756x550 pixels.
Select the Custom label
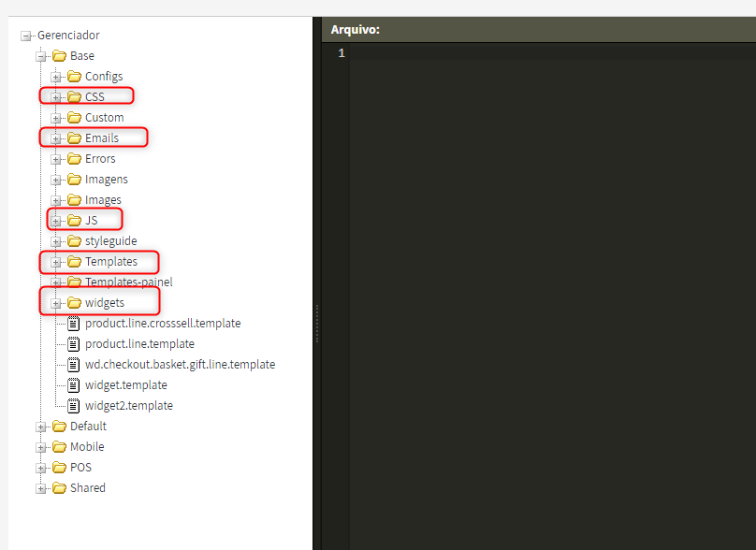[x=104, y=118]
